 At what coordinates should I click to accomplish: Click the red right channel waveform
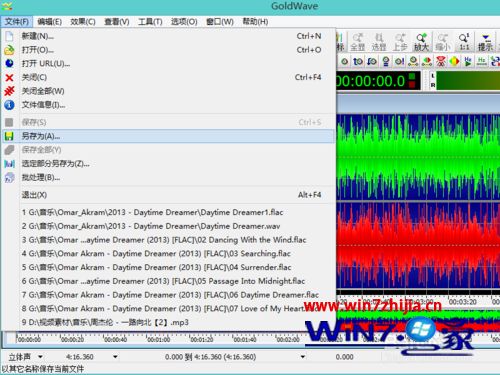(x=418, y=245)
